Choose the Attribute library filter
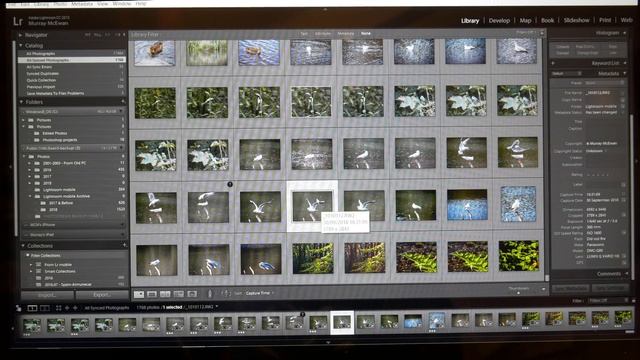The height and width of the screenshot is (360, 640). coord(322,34)
